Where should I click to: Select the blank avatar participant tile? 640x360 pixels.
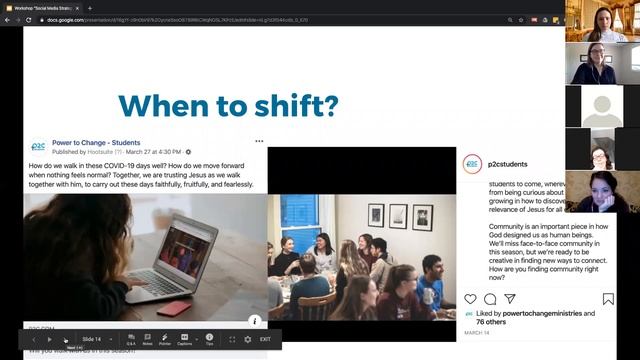602,106
